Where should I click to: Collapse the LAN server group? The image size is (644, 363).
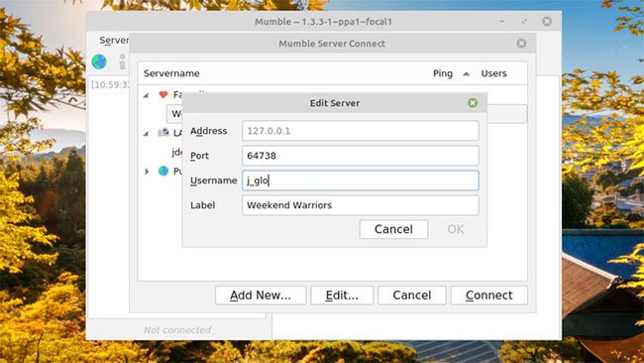[x=146, y=133]
